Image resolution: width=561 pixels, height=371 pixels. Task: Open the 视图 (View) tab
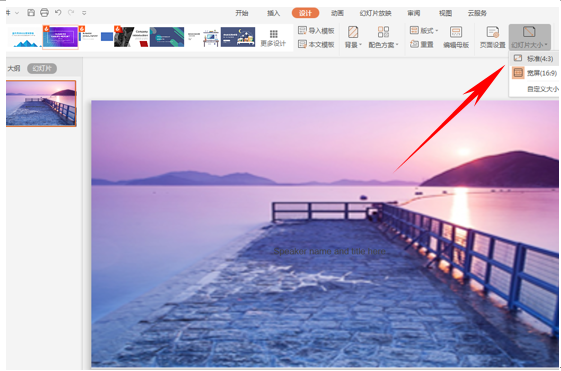click(x=445, y=13)
